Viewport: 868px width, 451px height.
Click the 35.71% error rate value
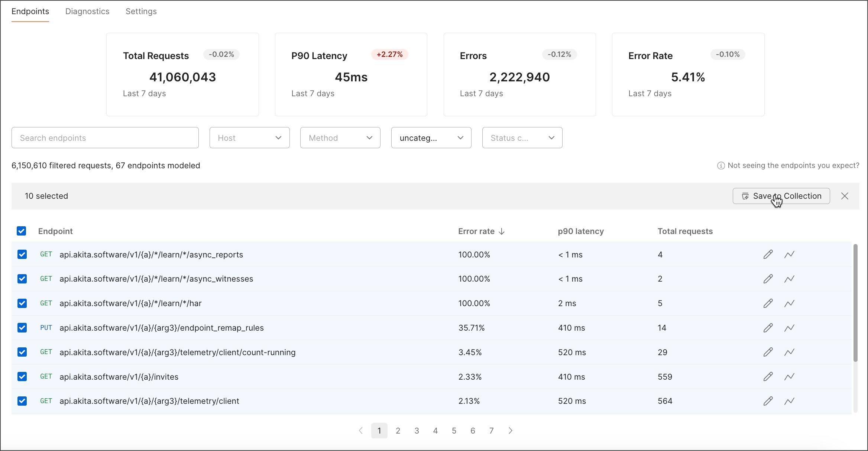472,328
